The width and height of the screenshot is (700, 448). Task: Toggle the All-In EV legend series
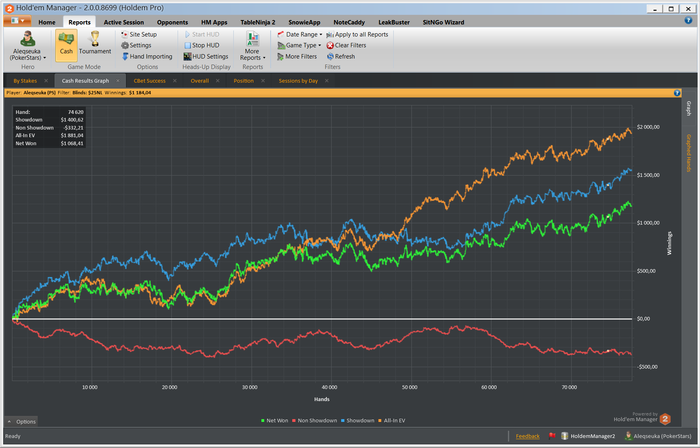[392, 420]
